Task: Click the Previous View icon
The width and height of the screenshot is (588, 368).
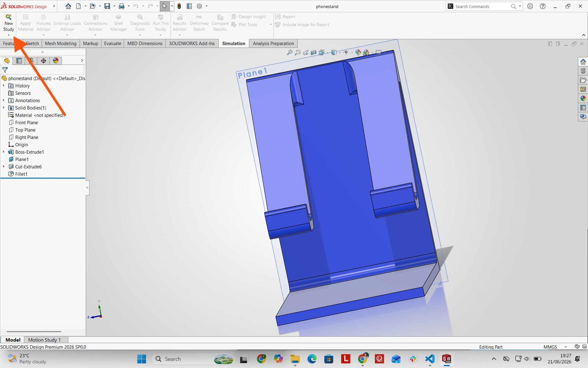Action: tap(306, 52)
